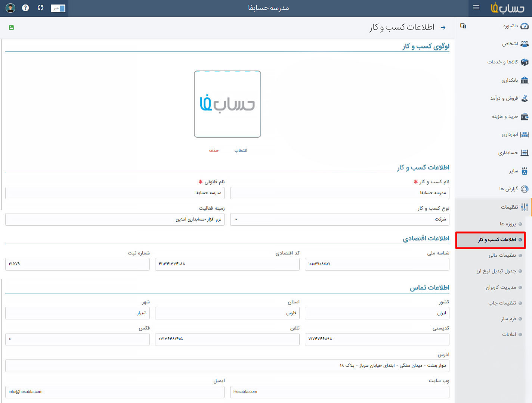This screenshot has width=532, height=403.
Task: Open حسابداری accounting menu
Action: pyautogui.click(x=513, y=153)
